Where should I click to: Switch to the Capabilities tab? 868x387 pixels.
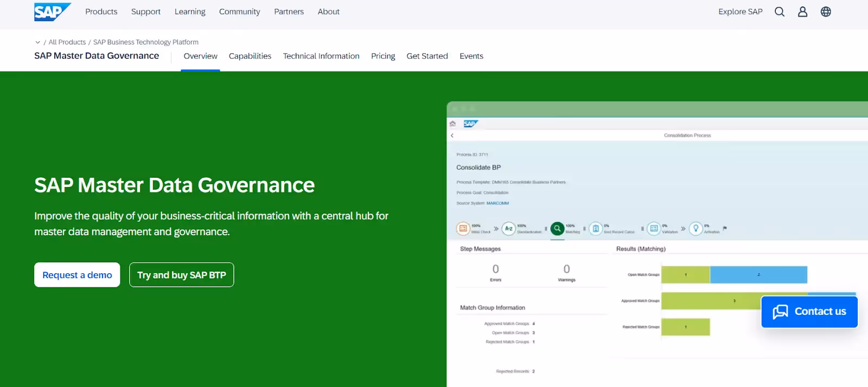tap(250, 56)
